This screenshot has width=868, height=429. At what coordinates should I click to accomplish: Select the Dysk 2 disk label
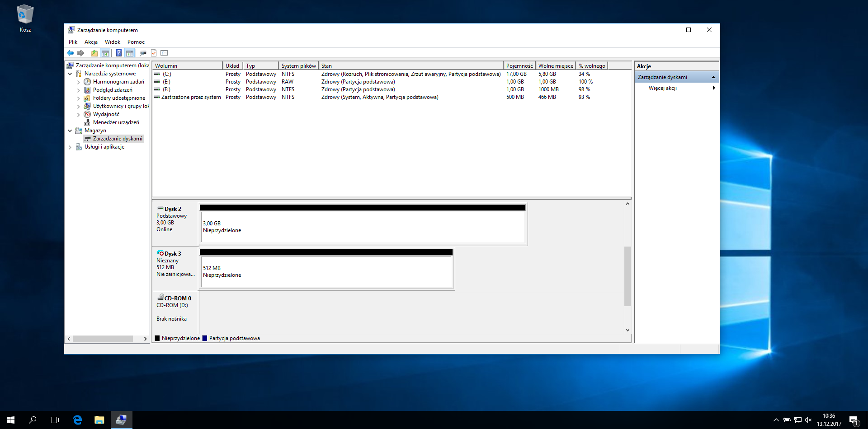tap(173, 209)
